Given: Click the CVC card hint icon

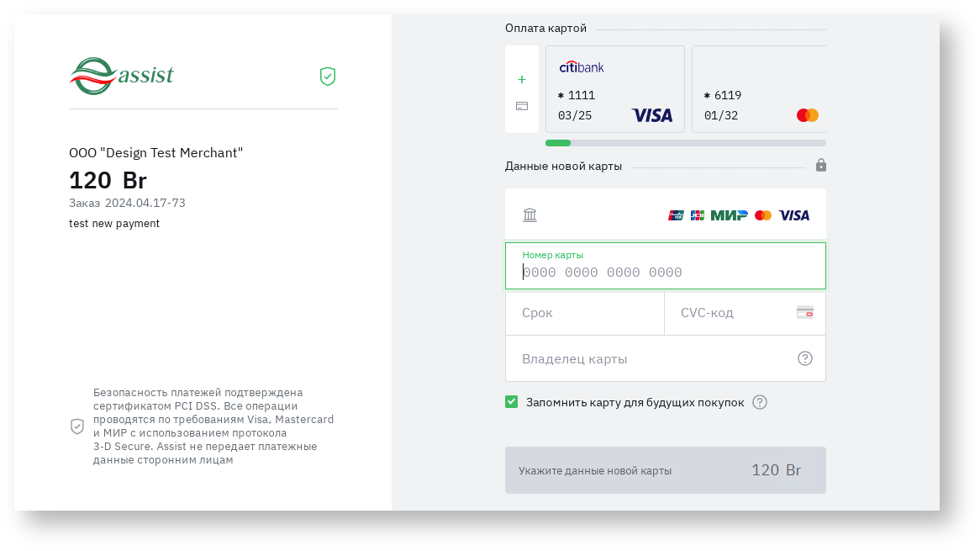Looking at the screenshot, I should 805,312.
